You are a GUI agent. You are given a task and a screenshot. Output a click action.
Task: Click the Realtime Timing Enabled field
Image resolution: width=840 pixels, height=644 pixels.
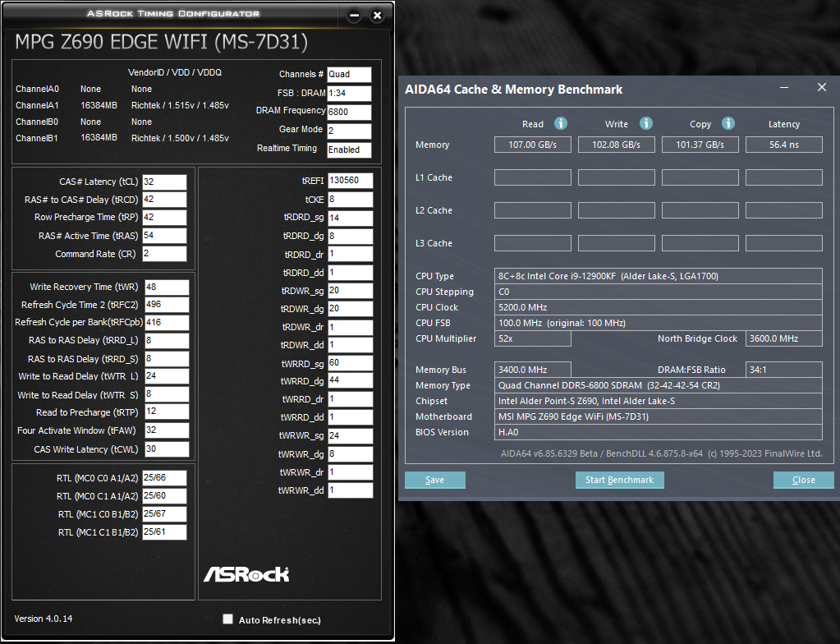tap(349, 150)
